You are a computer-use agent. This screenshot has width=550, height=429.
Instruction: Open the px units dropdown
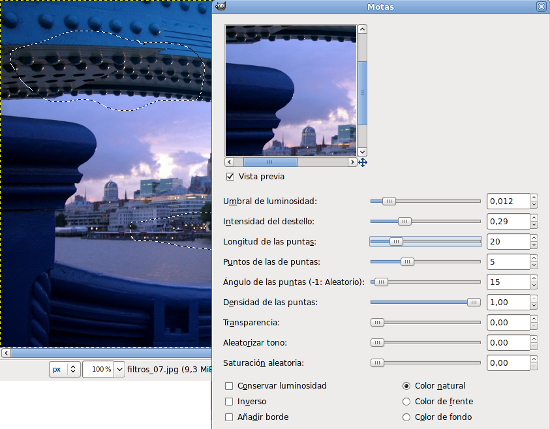pyautogui.click(x=65, y=369)
